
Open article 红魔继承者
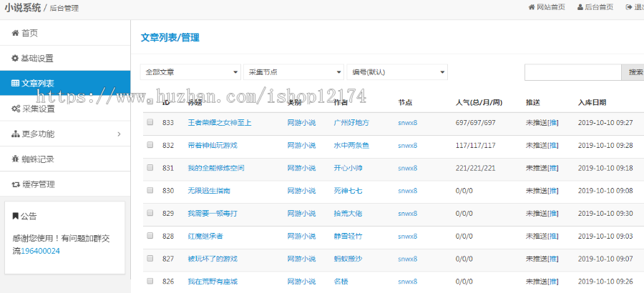pos(205,236)
